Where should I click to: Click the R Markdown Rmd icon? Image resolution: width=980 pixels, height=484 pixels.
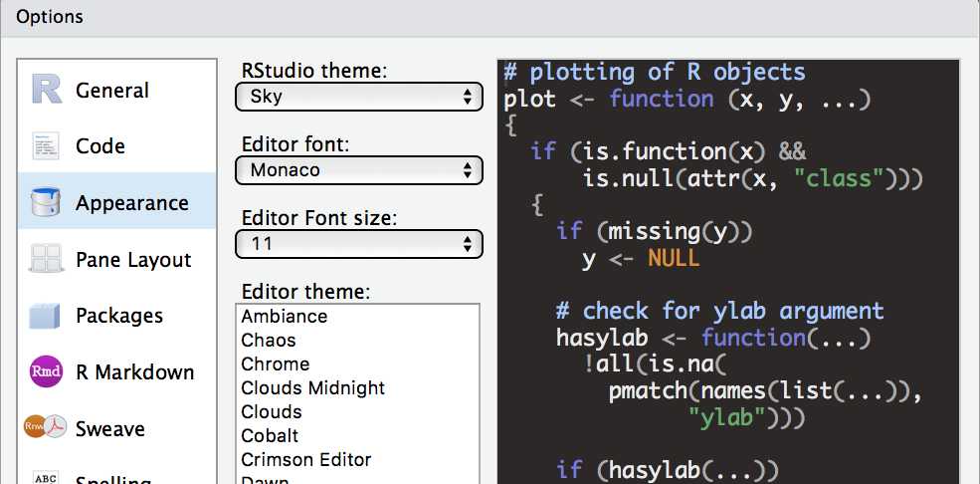pyautogui.click(x=47, y=371)
